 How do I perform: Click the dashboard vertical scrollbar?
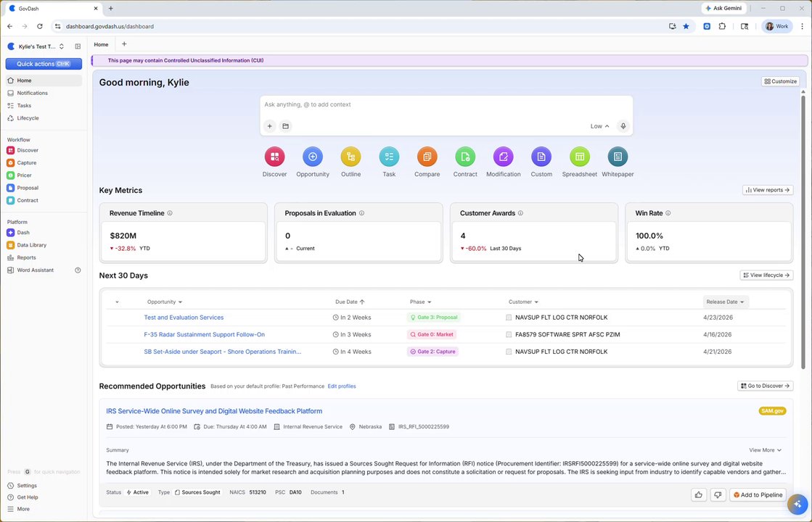(x=803, y=231)
